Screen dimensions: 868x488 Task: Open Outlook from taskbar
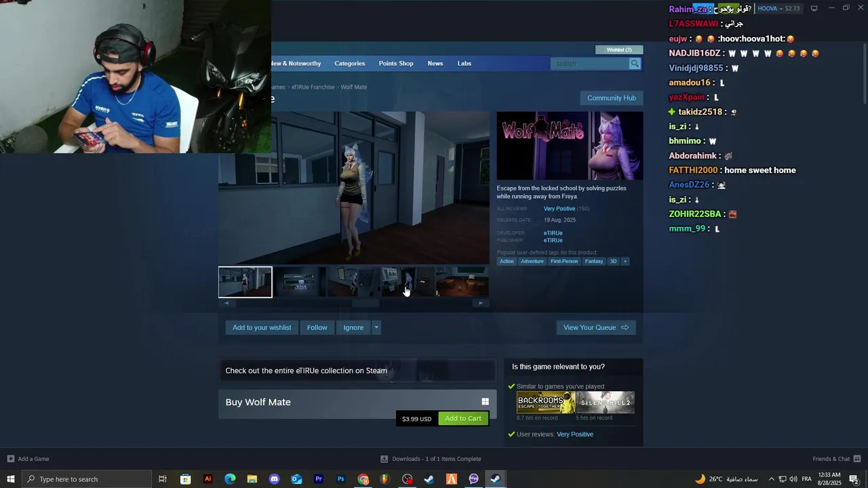point(296,479)
